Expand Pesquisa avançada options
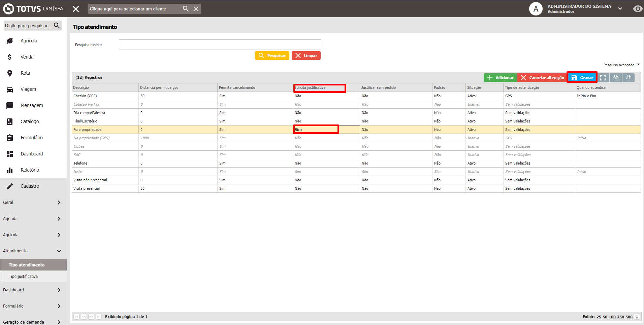 (621, 65)
